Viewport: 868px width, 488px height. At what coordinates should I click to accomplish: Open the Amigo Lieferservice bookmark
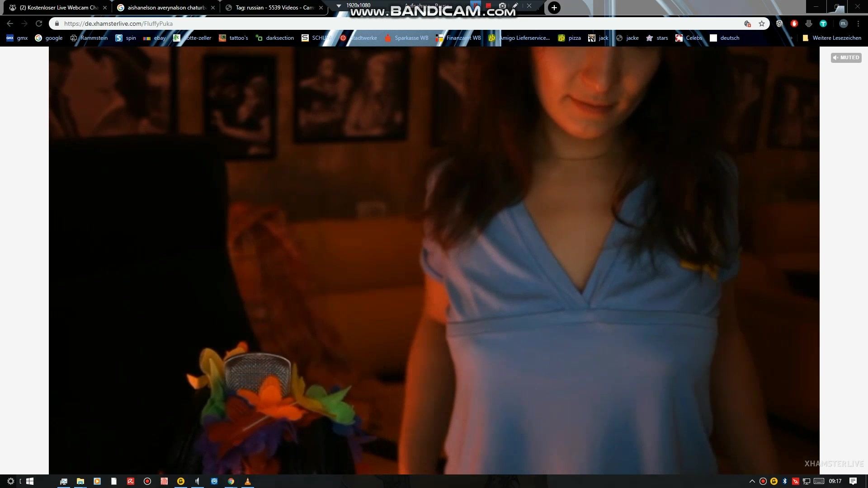(519, 38)
